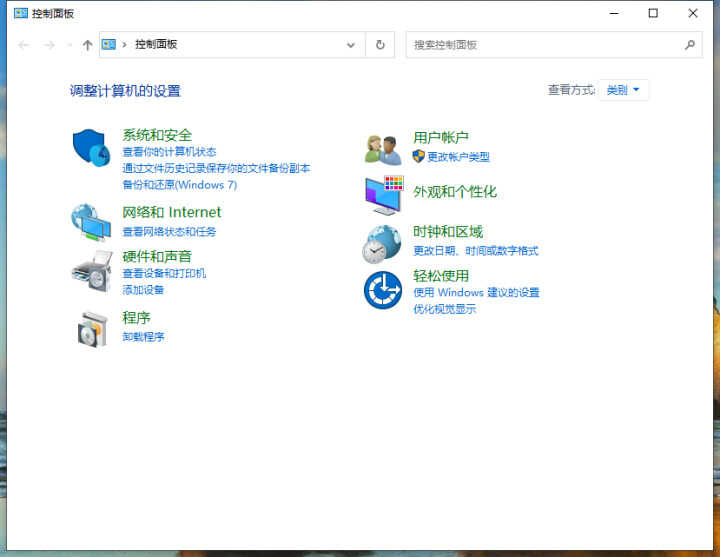Expand the breadcrumb chevron before 控制面板
This screenshot has width=720, height=557.
tap(124, 45)
